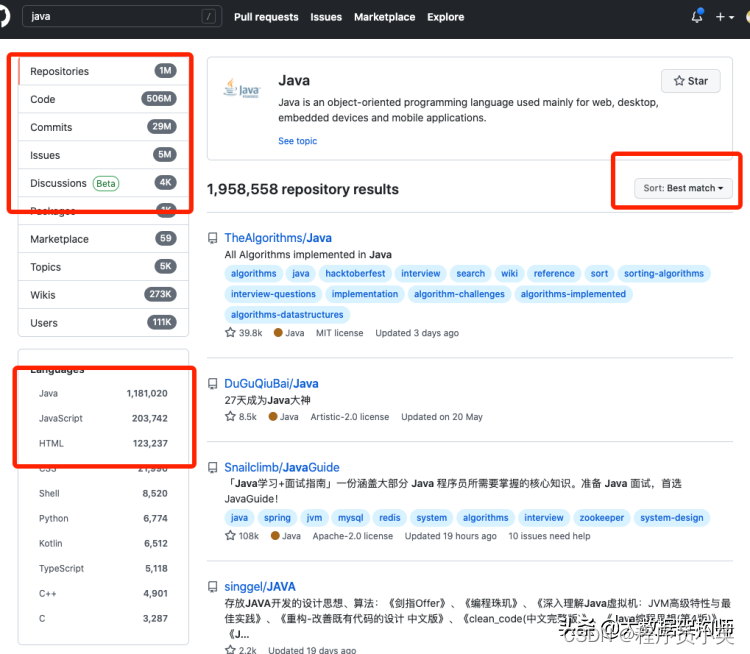The width and height of the screenshot is (750, 654).
Task: Click repo icon beside Snailclimb/JavaGuide
Action: 212,467
